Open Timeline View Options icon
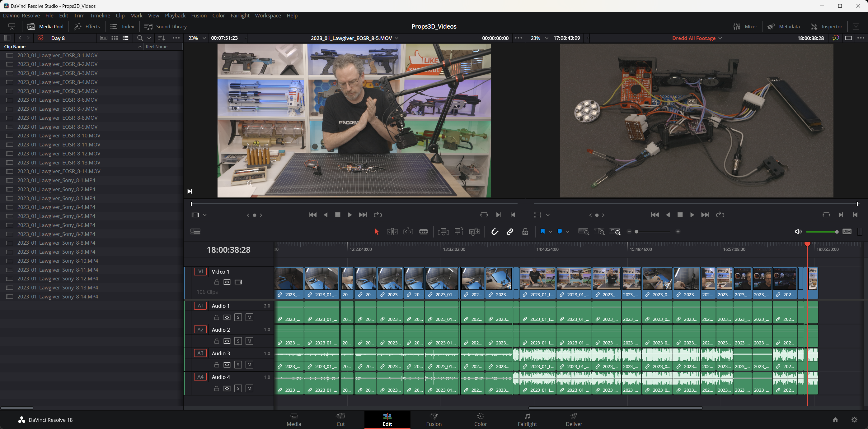 coord(195,232)
